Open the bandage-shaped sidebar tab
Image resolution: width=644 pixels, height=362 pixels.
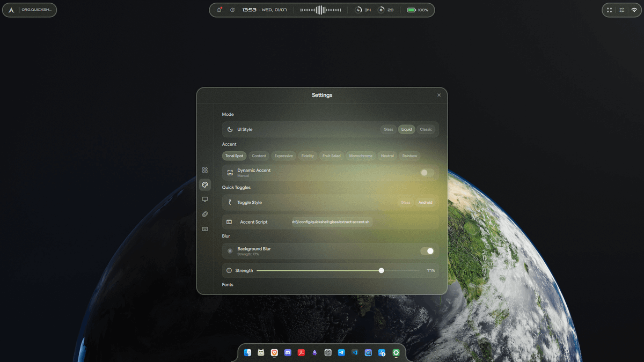tap(205, 214)
